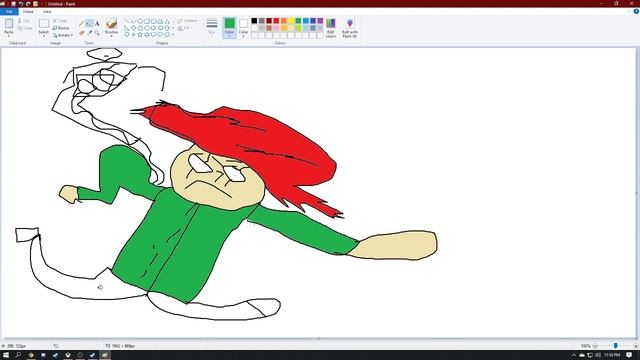Click the volume icon in system tray
The width and height of the screenshot is (640, 360).
coord(598,355)
